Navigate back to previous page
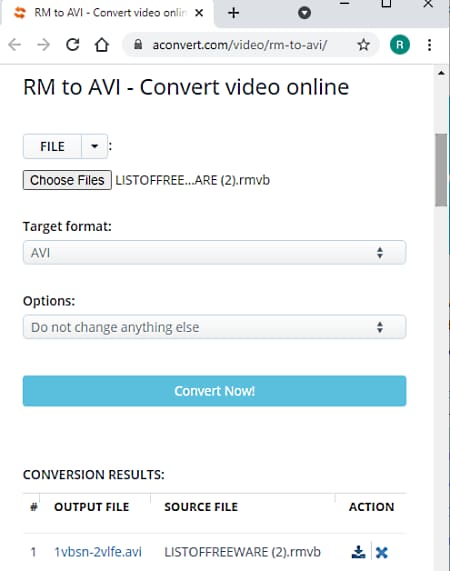The width and height of the screenshot is (450, 571). click(x=15, y=45)
